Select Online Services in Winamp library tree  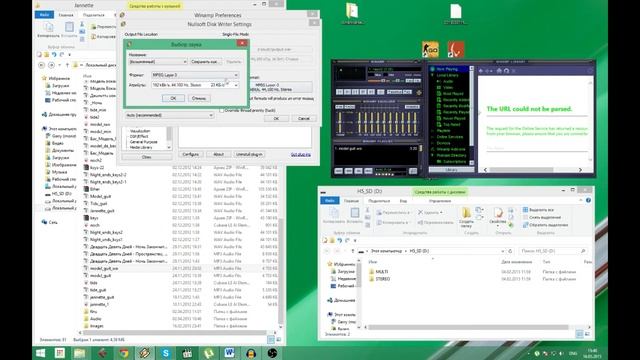point(449,137)
